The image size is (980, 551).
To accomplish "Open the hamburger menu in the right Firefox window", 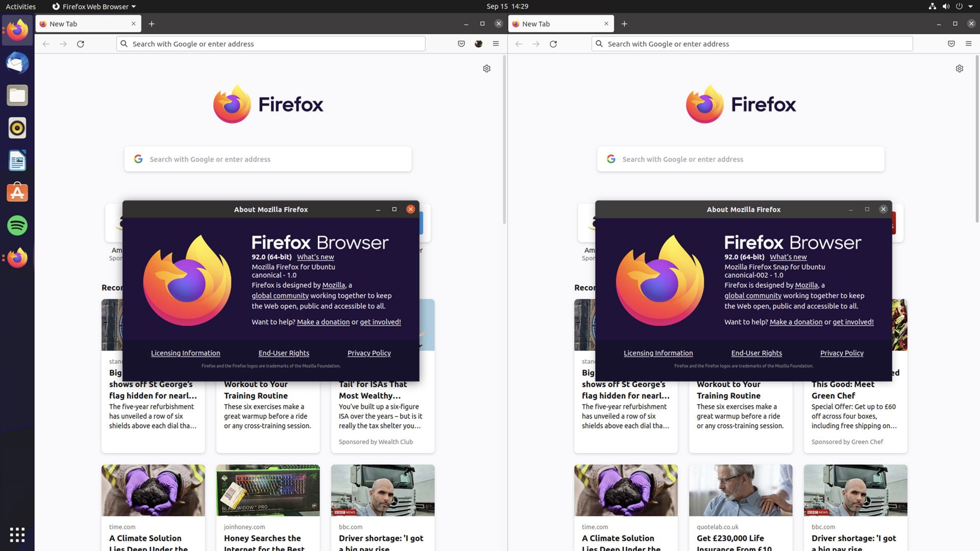I will click(968, 44).
